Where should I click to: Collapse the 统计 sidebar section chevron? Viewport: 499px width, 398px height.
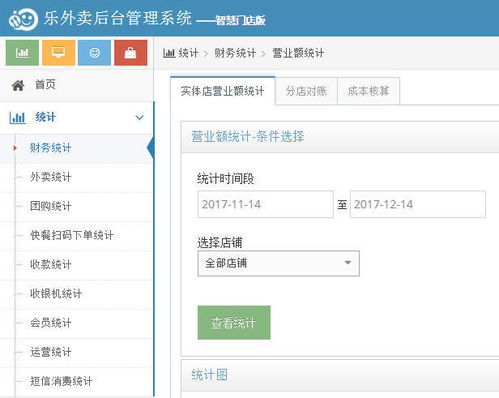(140, 117)
